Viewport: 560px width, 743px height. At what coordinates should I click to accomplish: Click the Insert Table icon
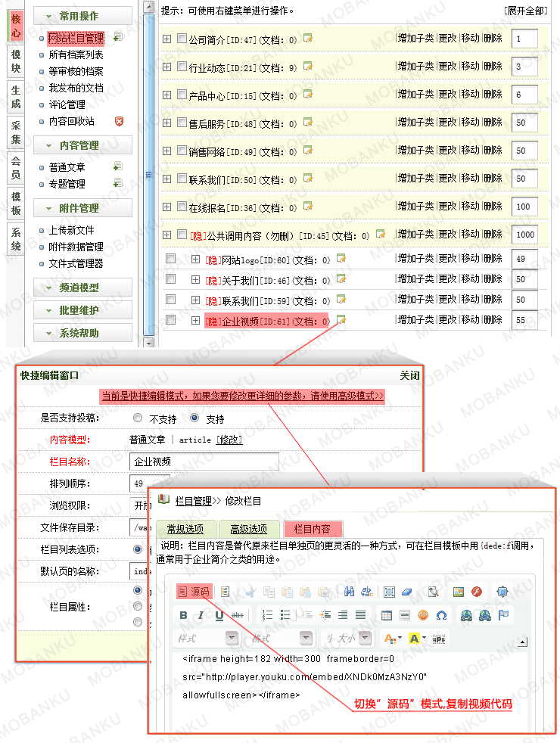387,615
